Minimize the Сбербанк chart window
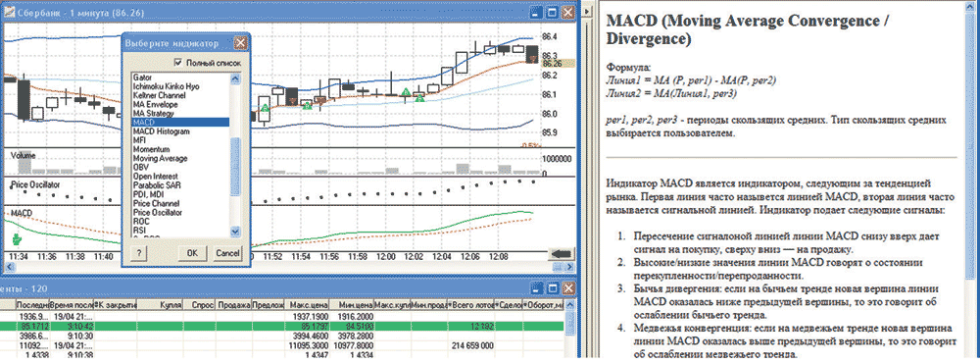This screenshot has width=980, height=363. click(537, 12)
